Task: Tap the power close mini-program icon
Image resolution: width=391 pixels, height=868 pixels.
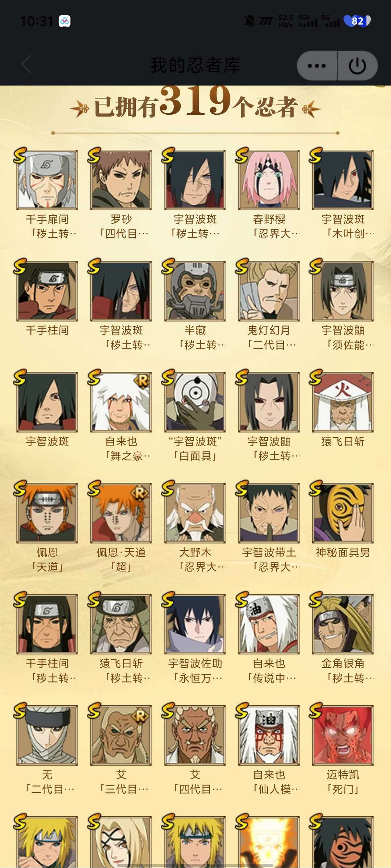Action: 357,65
